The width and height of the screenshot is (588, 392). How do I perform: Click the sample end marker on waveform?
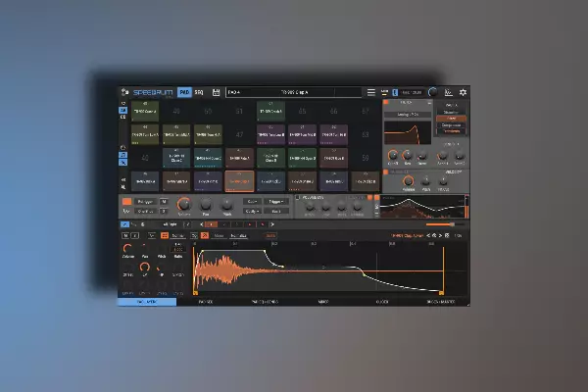coord(442,293)
